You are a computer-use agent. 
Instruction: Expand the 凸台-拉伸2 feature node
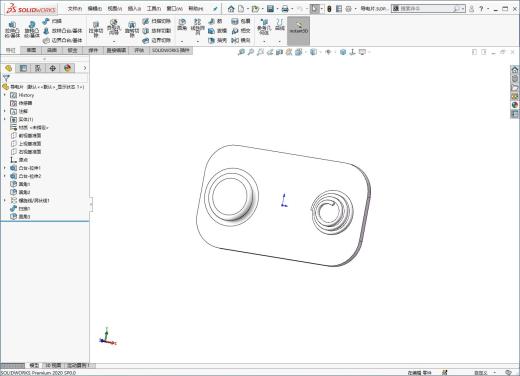(x=5, y=176)
